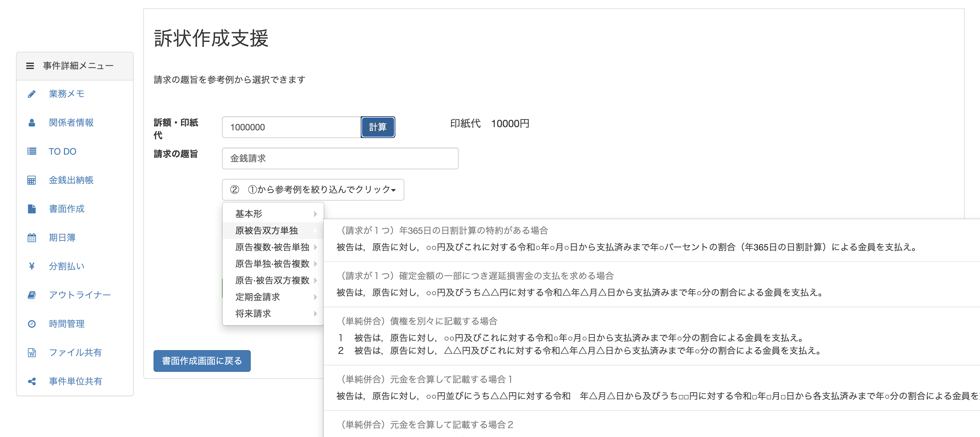Image resolution: width=980 pixels, height=437 pixels.
Task: Click the calendar icon beside 期日簿
Action: tap(32, 237)
